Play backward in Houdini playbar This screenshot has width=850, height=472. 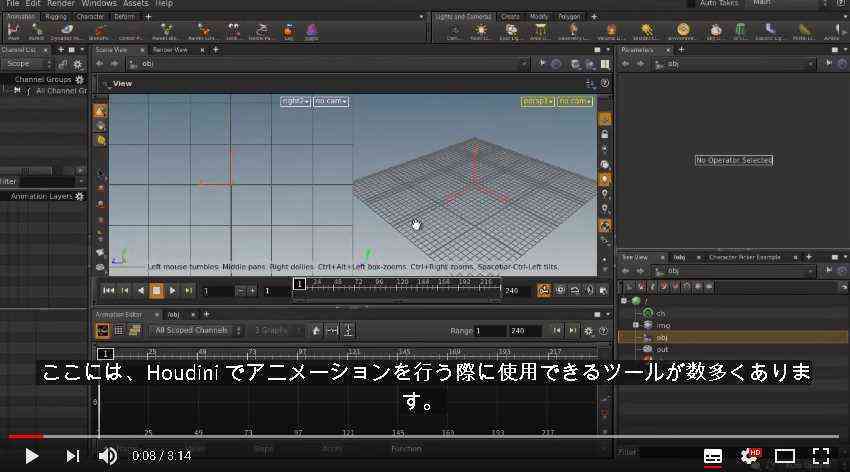(x=140, y=291)
